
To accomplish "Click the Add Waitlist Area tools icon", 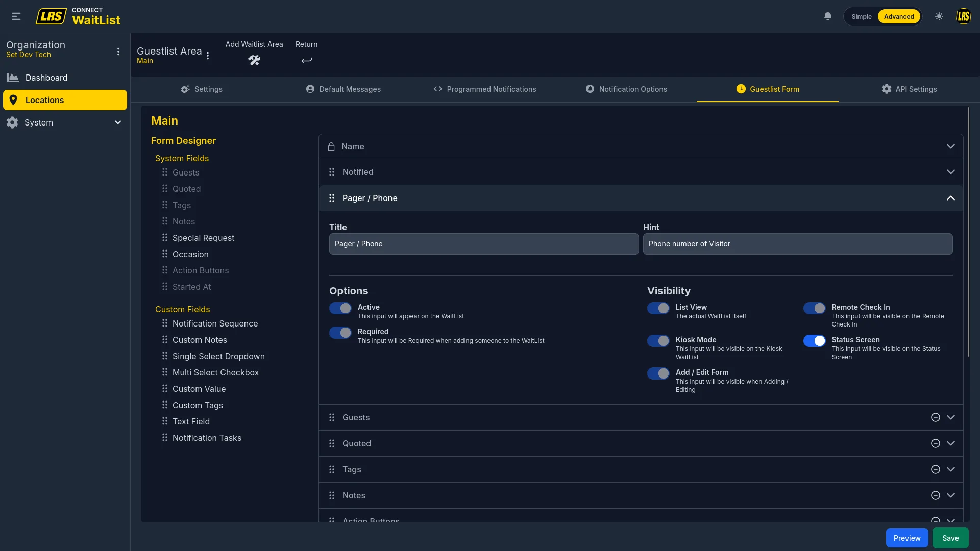I will tap(254, 60).
